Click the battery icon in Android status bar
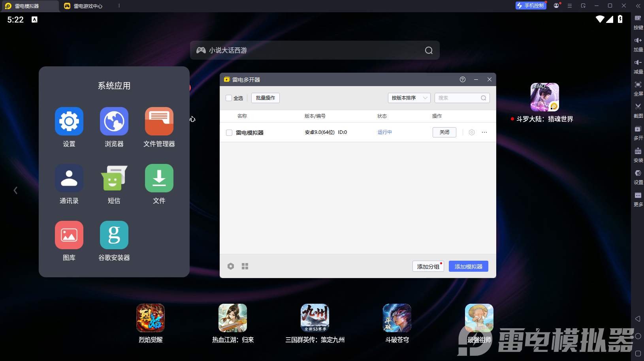The image size is (644, 361). [x=620, y=19]
